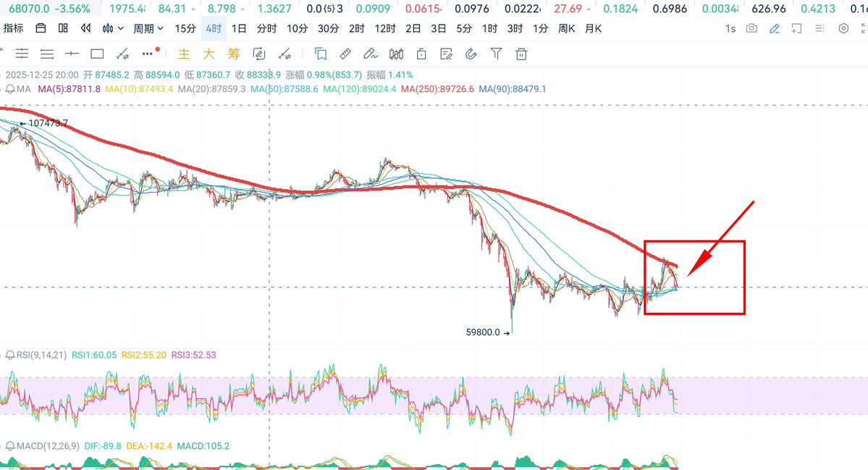Click the MA indicator bell icon
This screenshot has height=470, width=868.
(x=11, y=88)
